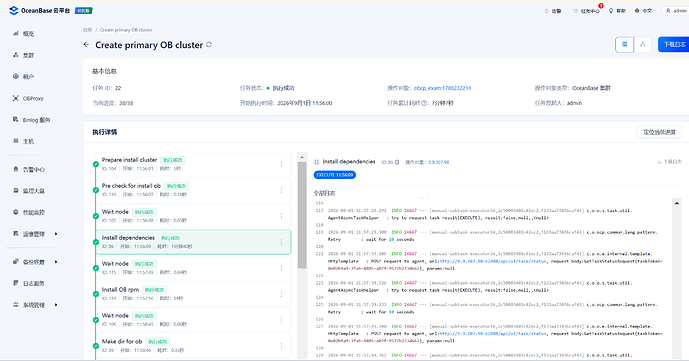Open the language selector 中文
The height and width of the screenshot is (361, 689).
tap(643, 11)
